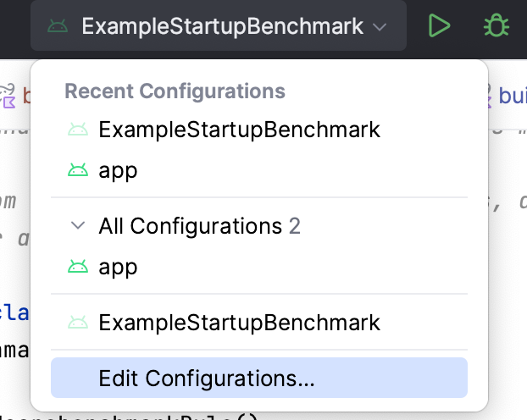Screen dimensions: 527x420
Task: Click Android icon inside the toolbar configuration selector
Action: pos(58,27)
